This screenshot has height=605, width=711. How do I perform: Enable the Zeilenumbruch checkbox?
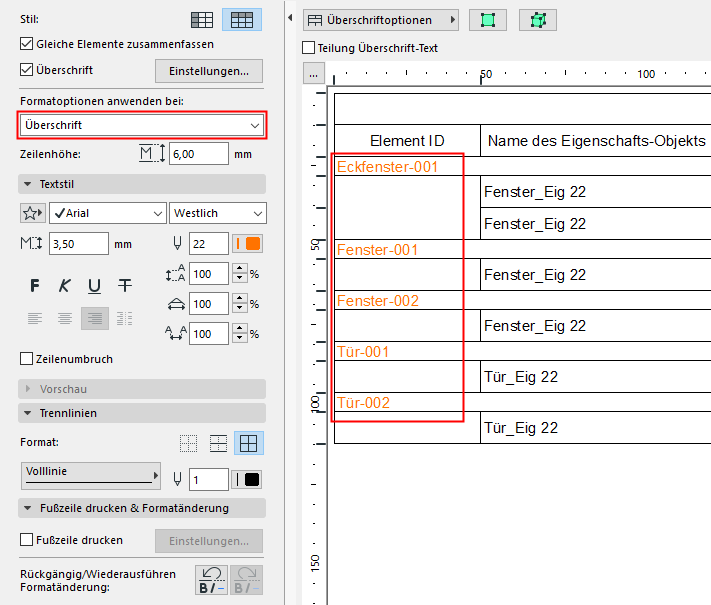point(27,359)
